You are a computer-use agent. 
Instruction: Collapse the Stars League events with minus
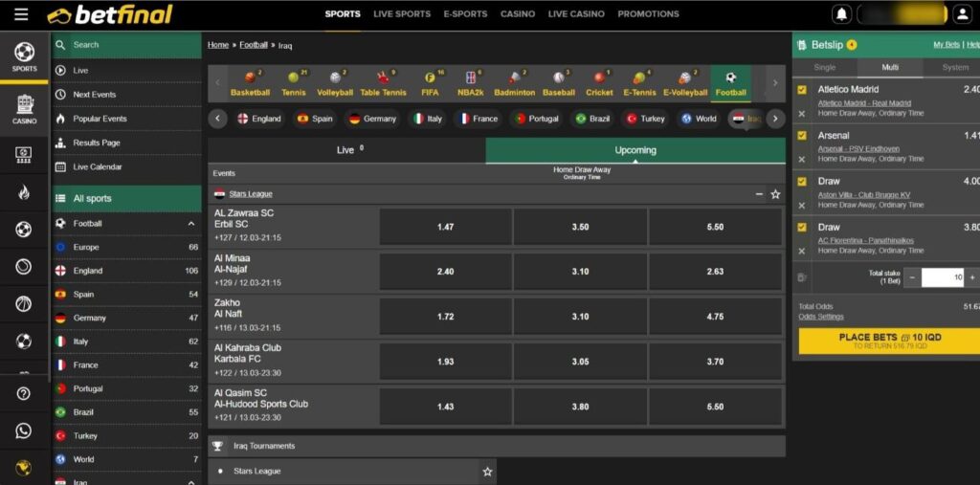click(x=759, y=194)
